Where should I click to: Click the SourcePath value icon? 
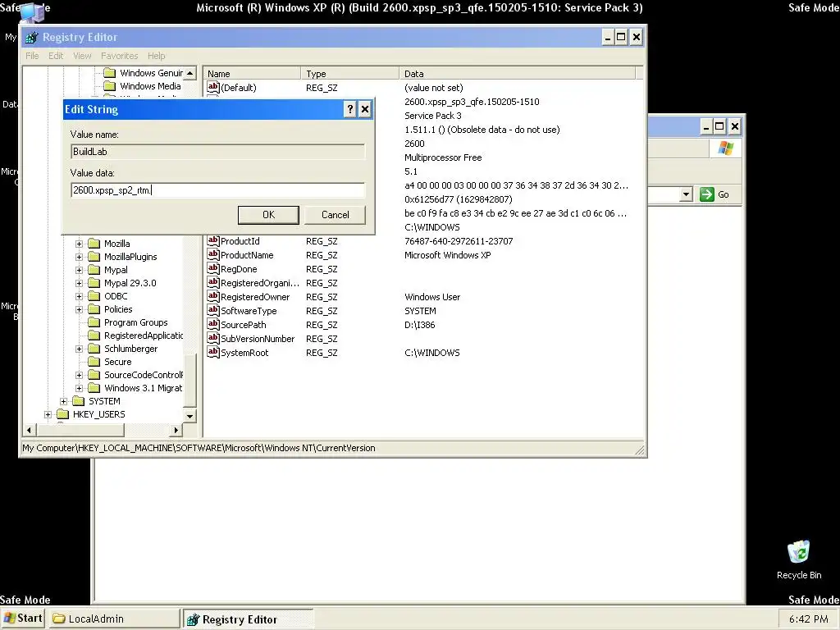(213, 325)
